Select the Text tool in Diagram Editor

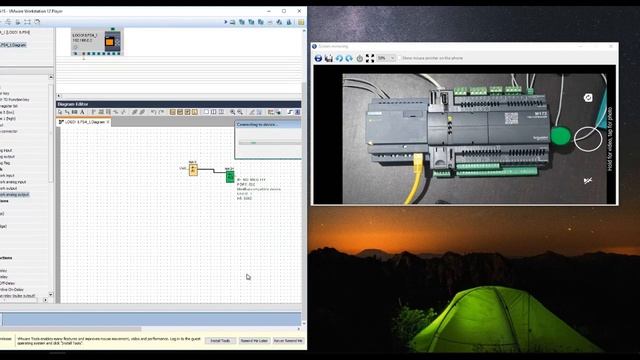(82, 112)
